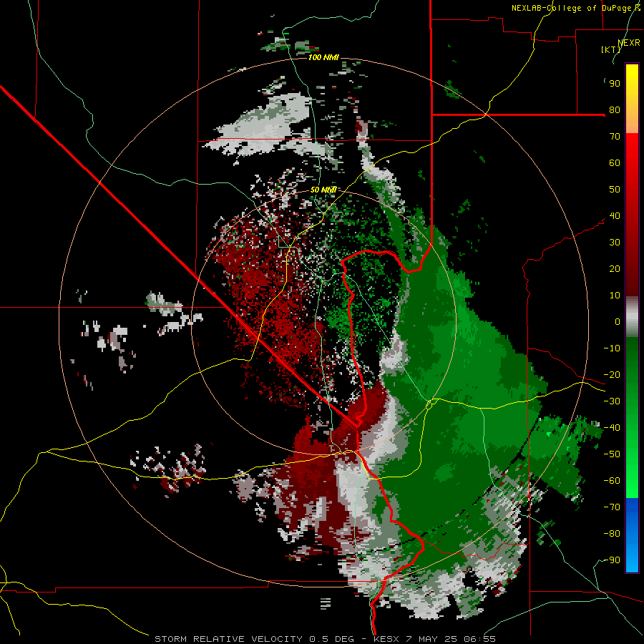Click the -90 value on the velocity scale
The image size is (644, 644).
pos(612,560)
